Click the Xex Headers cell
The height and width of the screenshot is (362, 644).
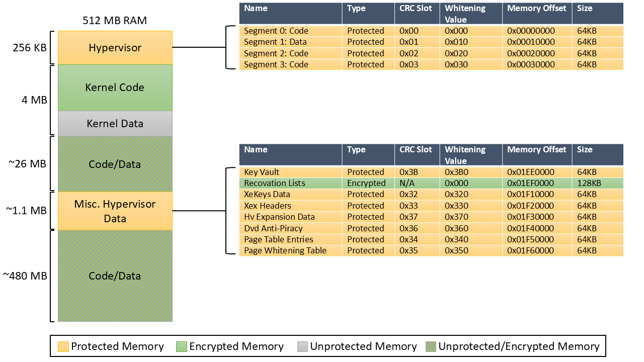(268, 206)
